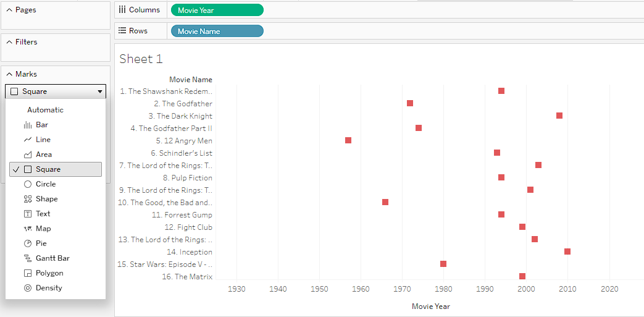The image size is (644, 317).
Task: Select Polygon in the marks list
Action: click(49, 273)
